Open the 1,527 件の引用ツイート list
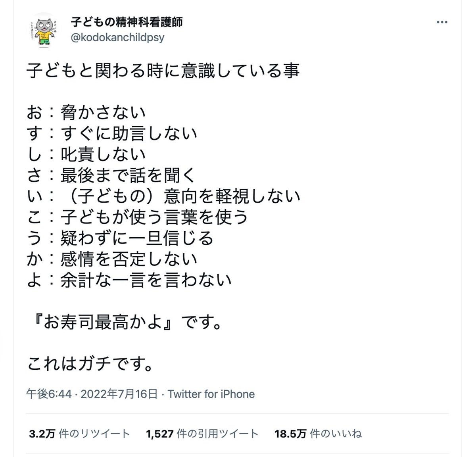This screenshot has width=476, height=457. coord(202,434)
